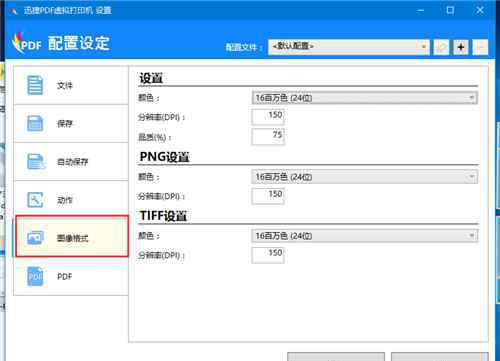This screenshot has height=361, width=500.
Task: Expand the PNG color dropdown
Action: pyautogui.click(x=365, y=177)
